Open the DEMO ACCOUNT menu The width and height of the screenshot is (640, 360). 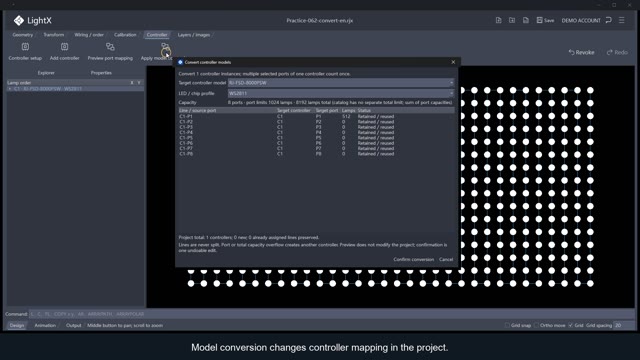tap(581, 20)
